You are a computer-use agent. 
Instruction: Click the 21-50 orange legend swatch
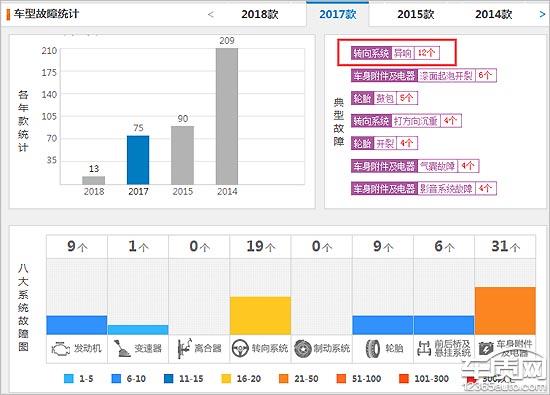coord(283,379)
